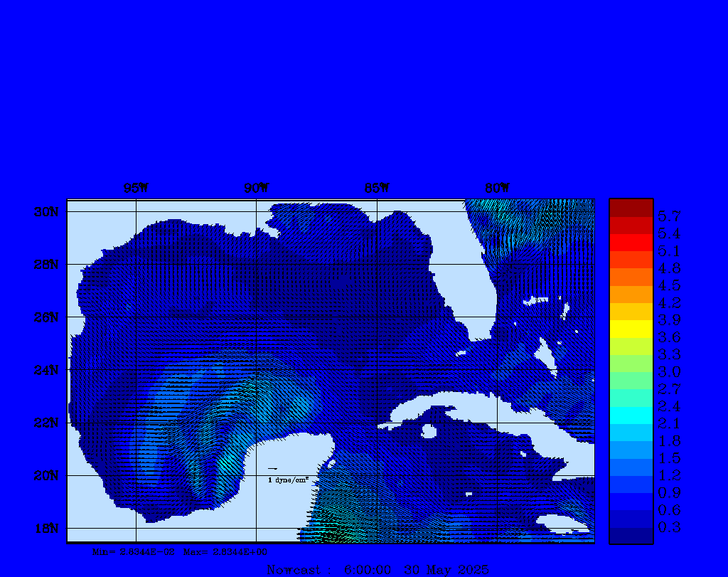Click the 18N latitude label
This screenshot has height=577, width=728.
(x=45, y=528)
